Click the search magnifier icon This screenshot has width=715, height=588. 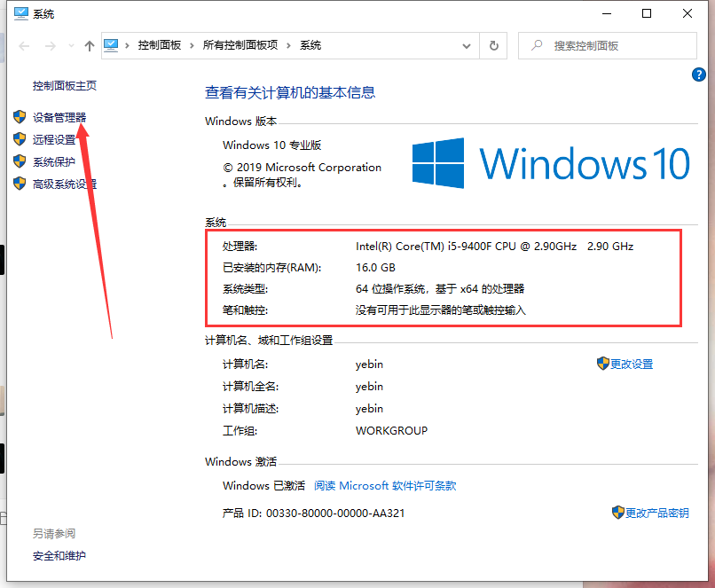tap(538, 45)
